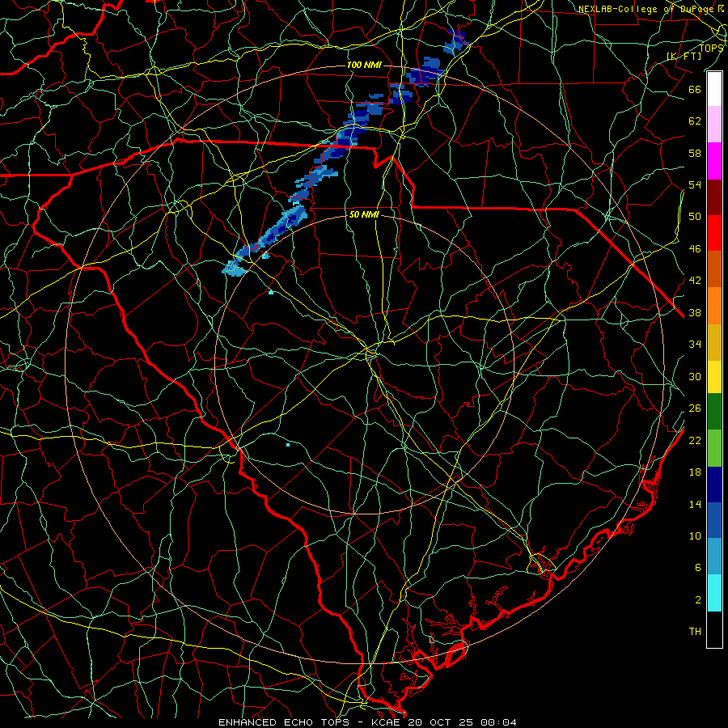728x728 pixels.
Task: Click the light pink legend swatch
Action: pos(714,125)
